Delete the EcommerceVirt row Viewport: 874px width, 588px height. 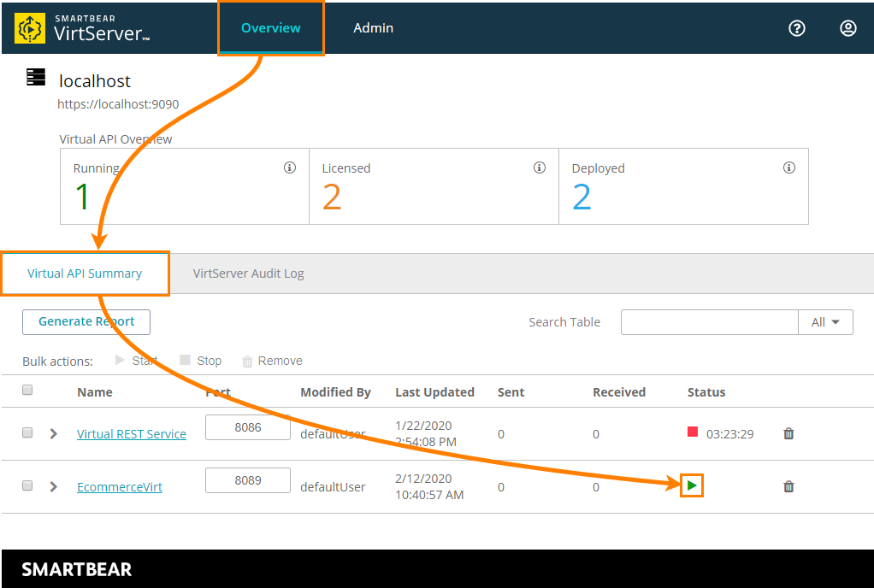788,486
